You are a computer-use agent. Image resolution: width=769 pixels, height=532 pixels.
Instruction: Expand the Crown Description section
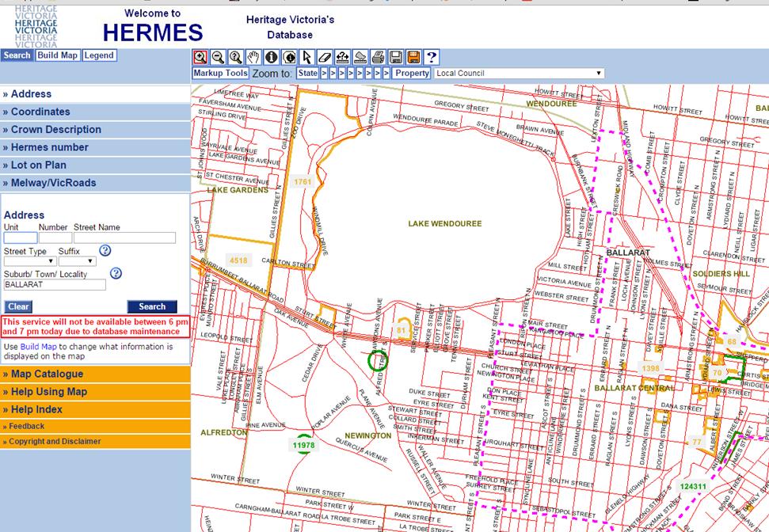pyautogui.click(x=95, y=130)
